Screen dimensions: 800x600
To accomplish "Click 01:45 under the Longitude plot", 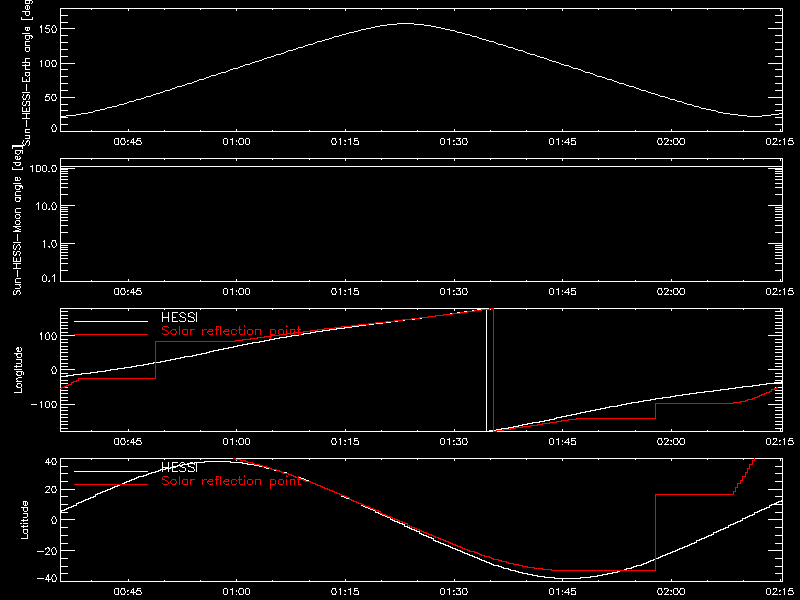I will pyautogui.click(x=562, y=441).
